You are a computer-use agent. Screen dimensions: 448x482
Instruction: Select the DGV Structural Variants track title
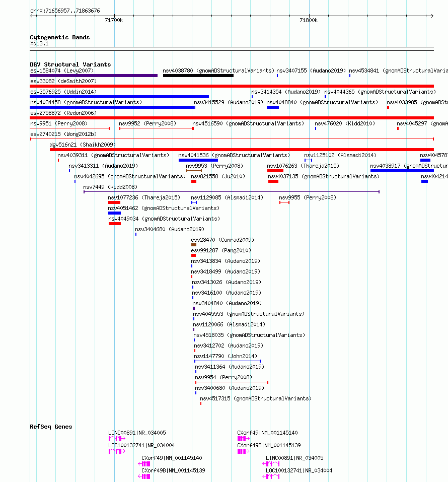[70, 64]
